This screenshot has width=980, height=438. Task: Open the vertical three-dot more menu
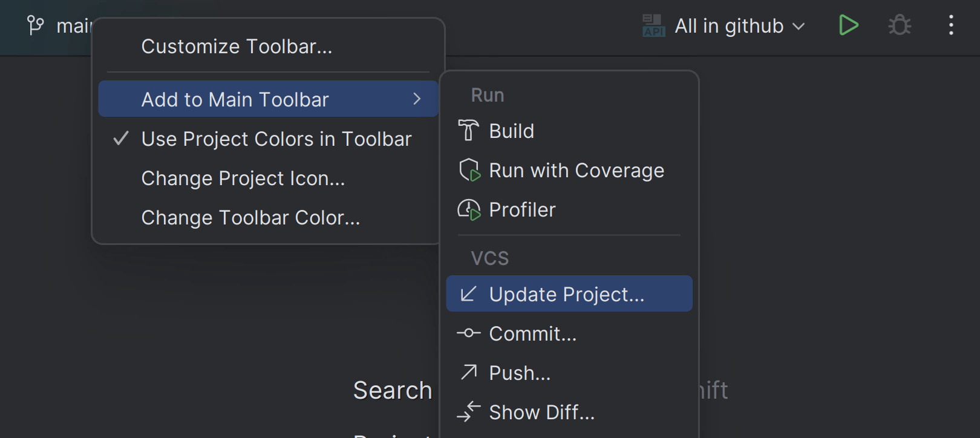[x=951, y=25]
